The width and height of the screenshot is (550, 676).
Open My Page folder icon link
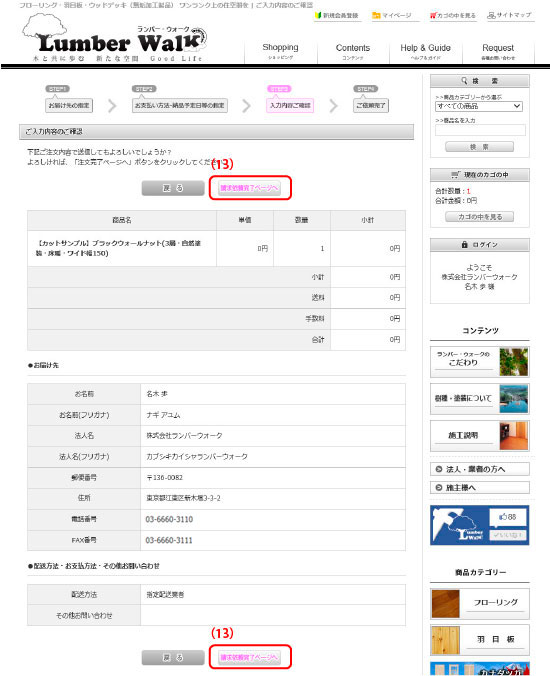click(392, 16)
